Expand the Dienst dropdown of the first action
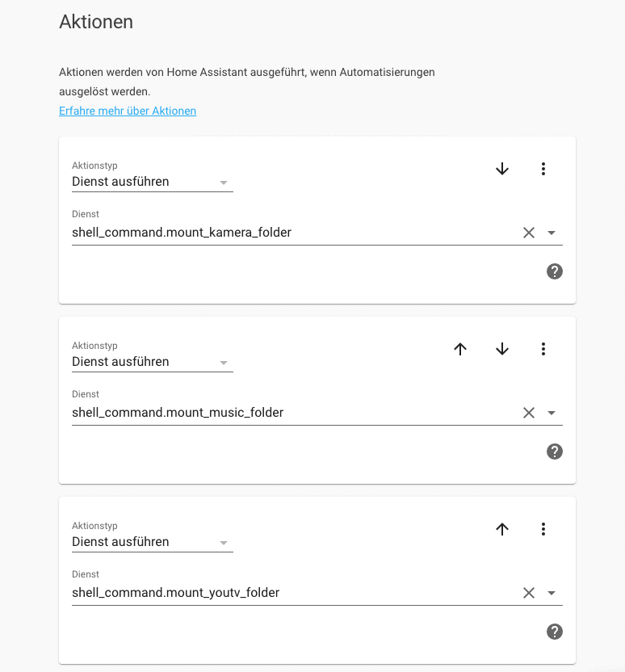 (x=552, y=232)
